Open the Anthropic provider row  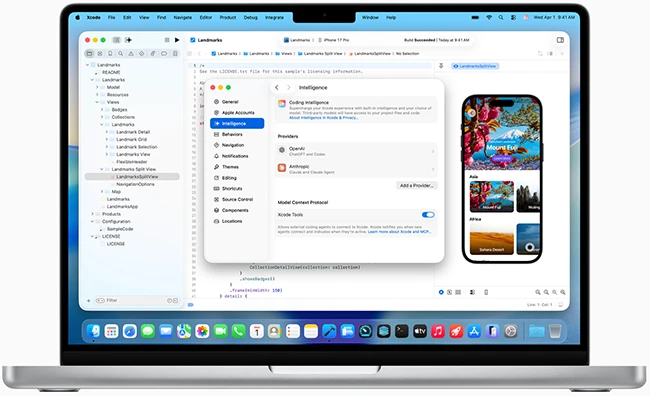click(356, 169)
